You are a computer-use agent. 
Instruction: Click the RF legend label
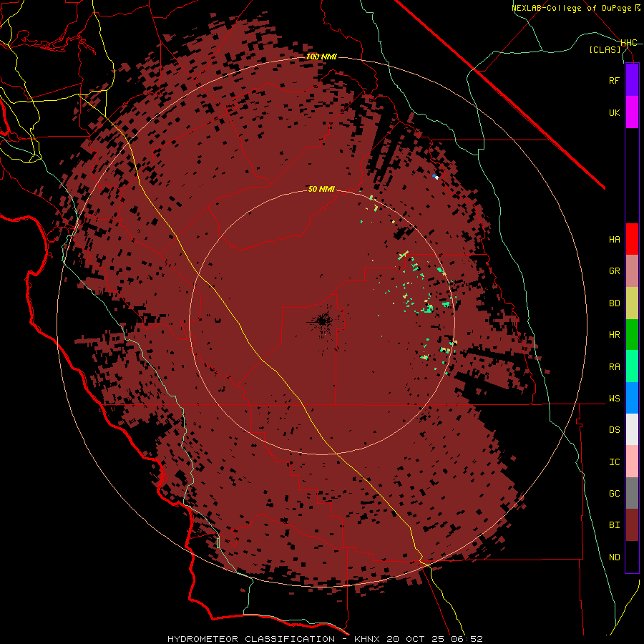(x=614, y=80)
